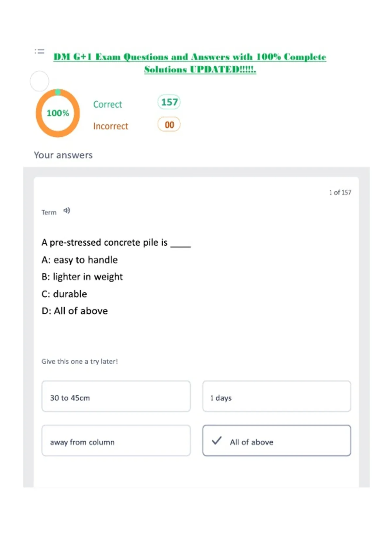The image size is (392, 556).
Task: Click the 100% progress ring
Action: (x=58, y=113)
